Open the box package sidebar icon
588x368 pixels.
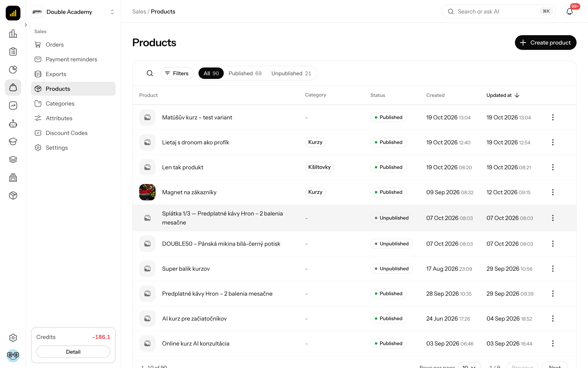[13, 195]
